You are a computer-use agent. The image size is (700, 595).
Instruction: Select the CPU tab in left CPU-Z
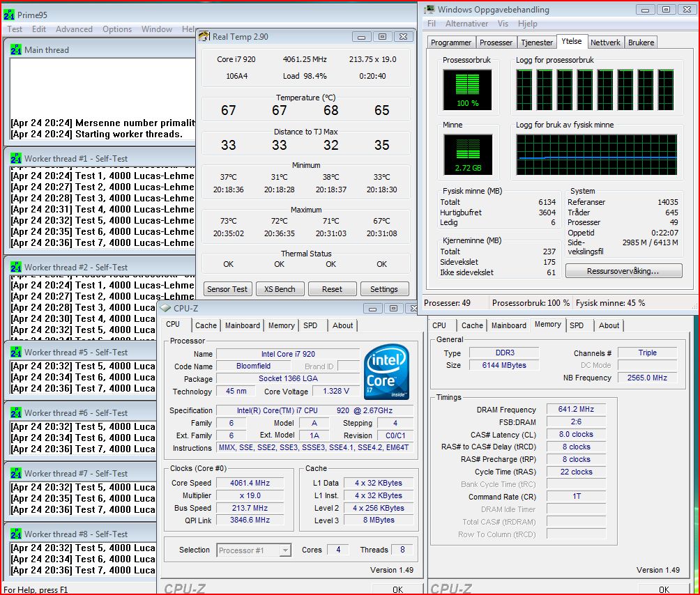(173, 324)
